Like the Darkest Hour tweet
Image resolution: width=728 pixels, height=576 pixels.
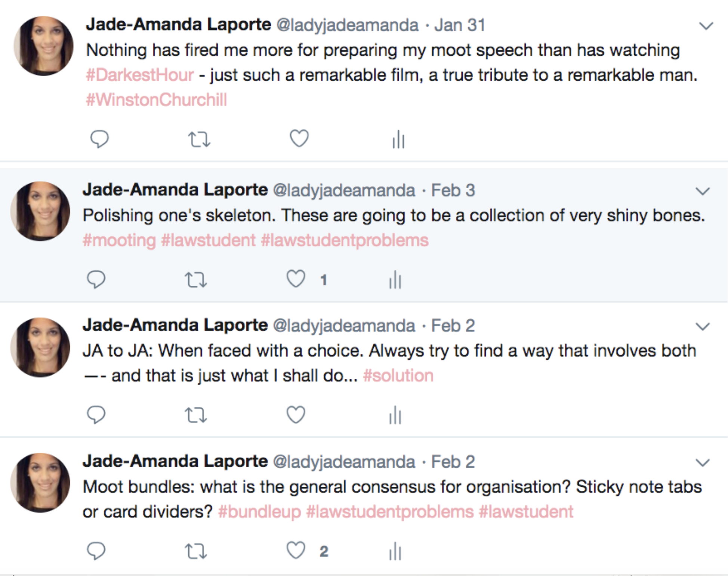click(299, 138)
